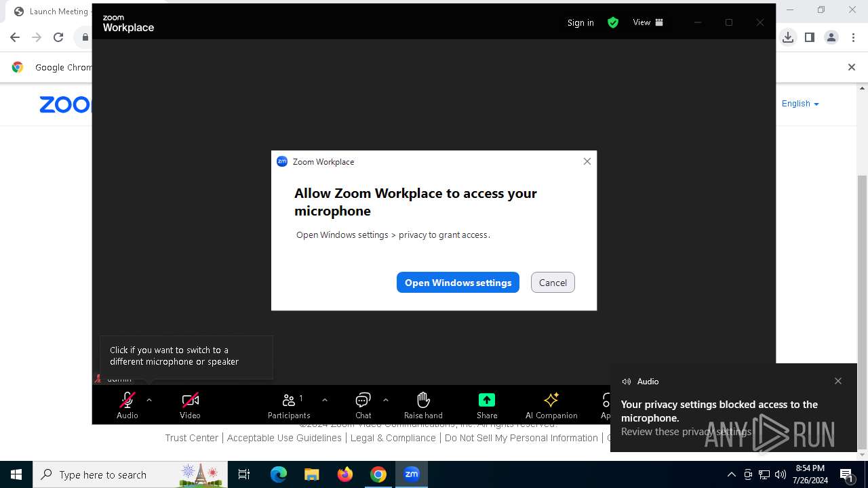Image resolution: width=868 pixels, height=488 pixels.
Task: Click Sign in in Zoom header
Action: coord(580,22)
